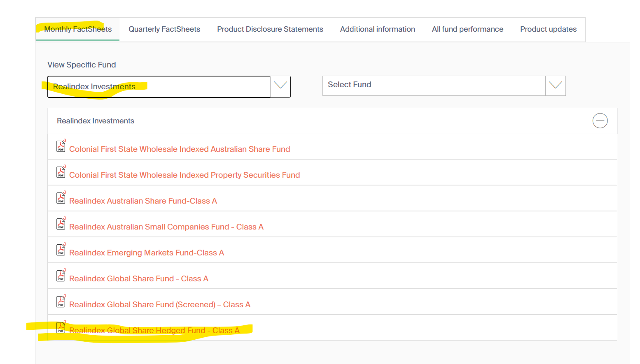Click PDF icon beside Global Share Hedged Fund
Screen dimensions: 640x364
point(61,328)
